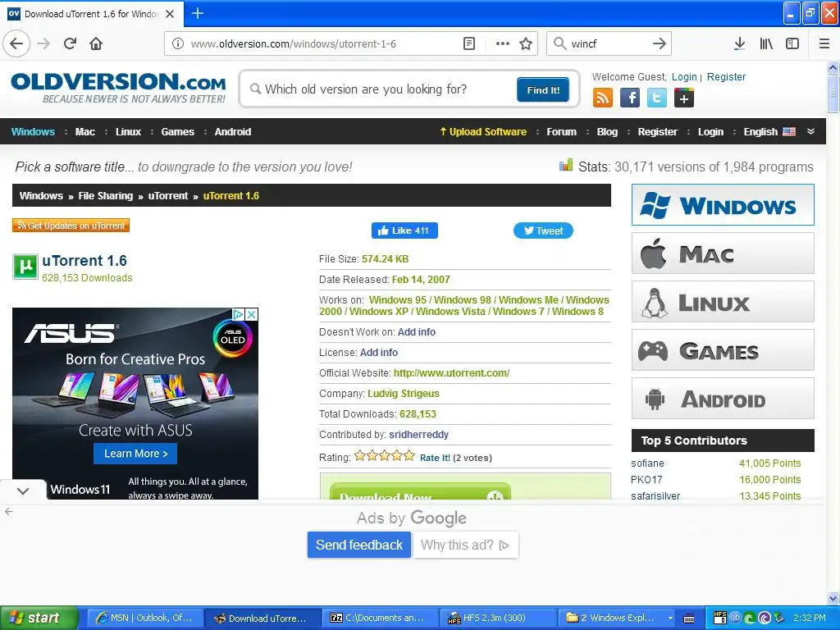Viewport: 840px width, 630px height.
Task: Open the Android sidebar category button
Action: 723,399
